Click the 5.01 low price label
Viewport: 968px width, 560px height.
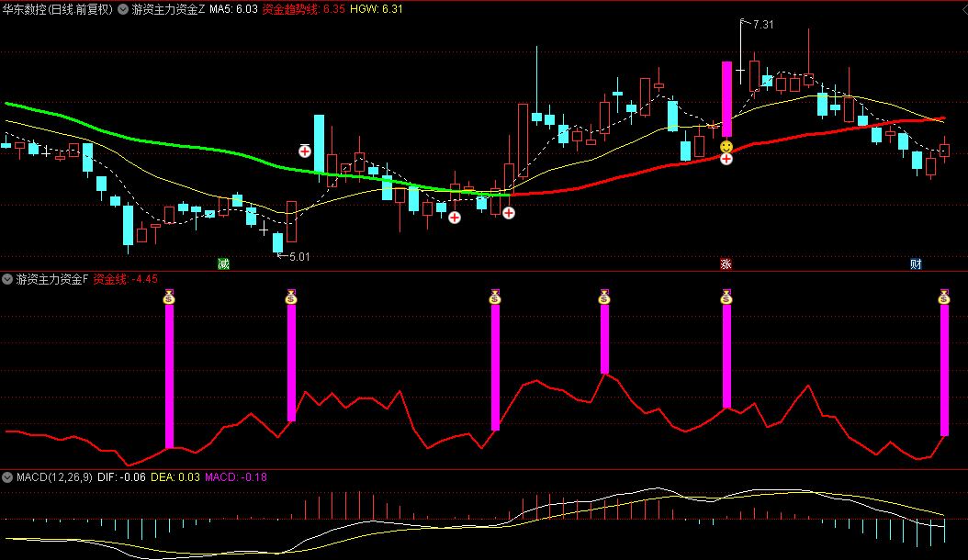(x=299, y=257)
